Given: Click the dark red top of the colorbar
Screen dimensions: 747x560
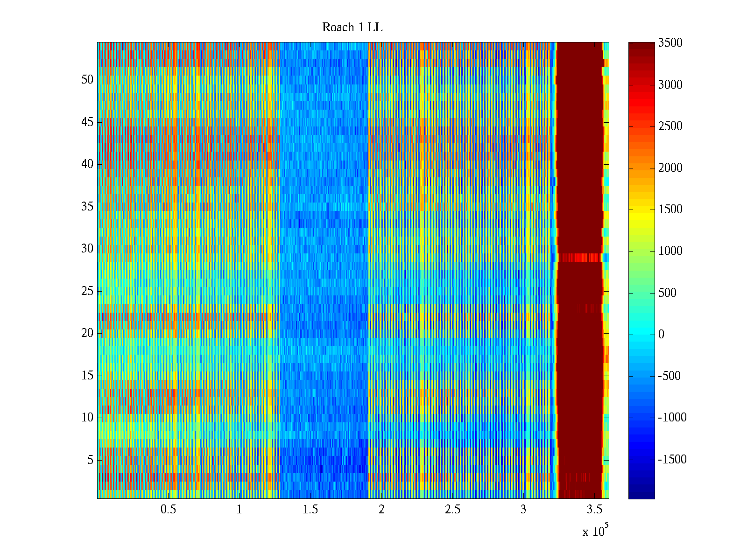Looking at the screenshot, I should (641, 47).
